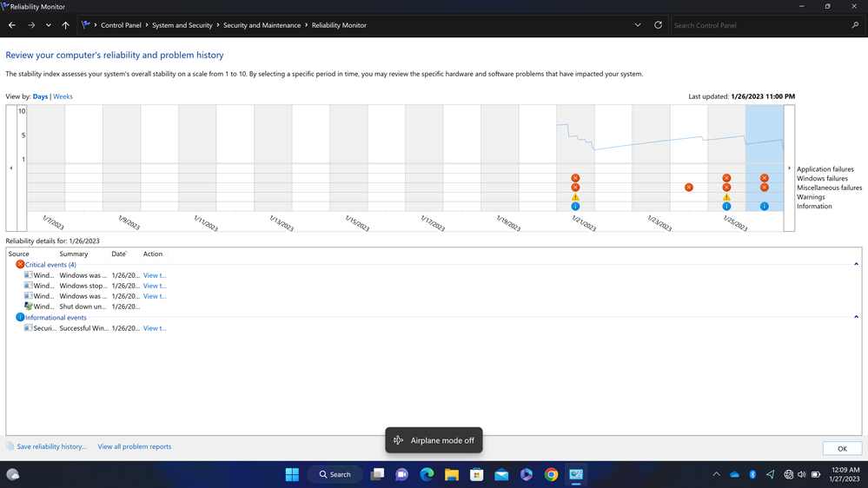Open View technical details for Successful Win... update
Viewport: 868px width, 488px height.
(x=155, y=328)
